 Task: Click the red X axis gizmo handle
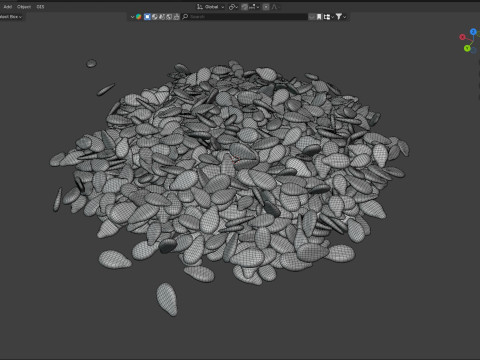click(x=462, y=37)
